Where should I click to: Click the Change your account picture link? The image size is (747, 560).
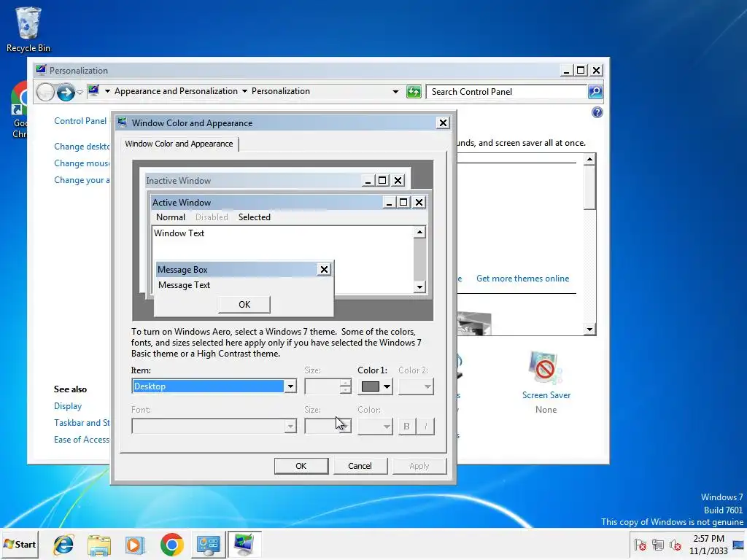pos(82,180)
